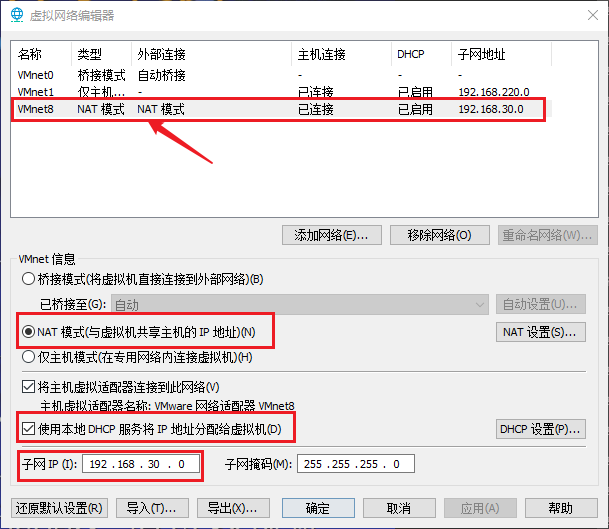Click the 还原默认设置 button
This screenshot has width=609, height=529.
(x=59, y=507)
